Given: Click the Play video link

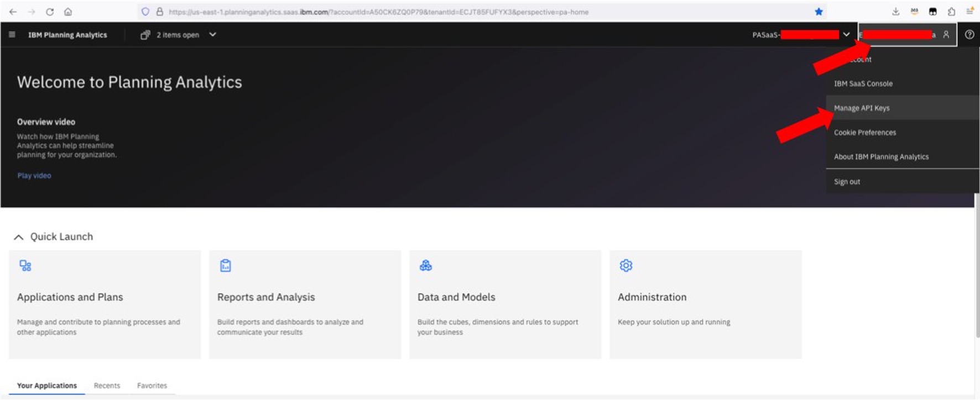Looking at the screenshot, I should tap(34, 175).
